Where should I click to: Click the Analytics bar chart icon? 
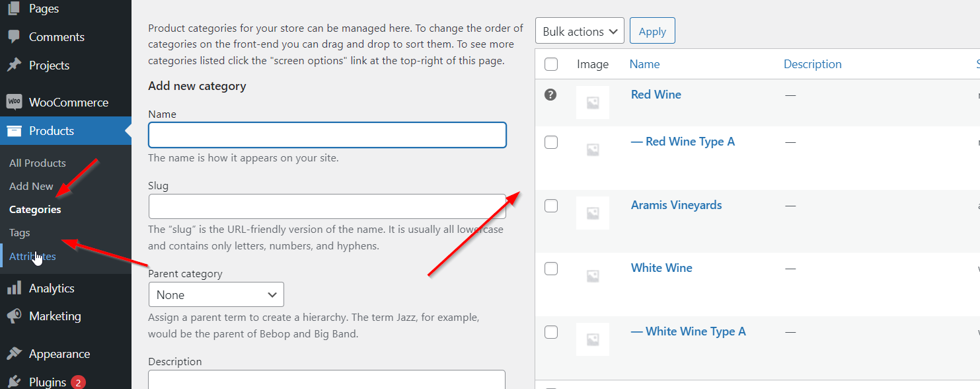click(14, 288)
